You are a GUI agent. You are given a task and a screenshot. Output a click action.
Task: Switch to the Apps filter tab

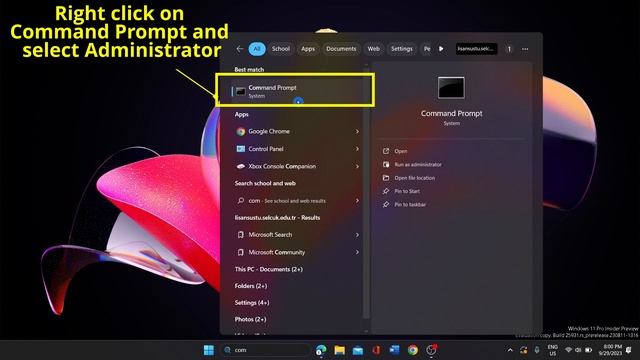pyautogui.click(x=308, y=49)
